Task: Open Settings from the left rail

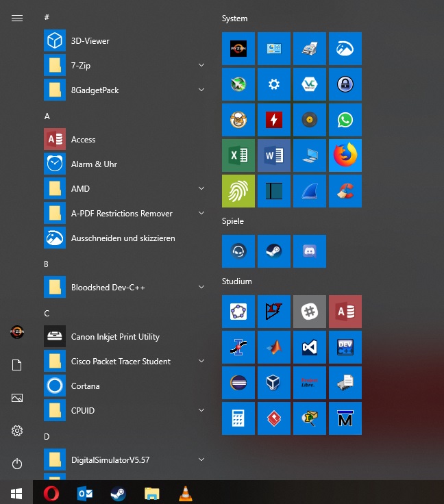Action: coord(17,431)
